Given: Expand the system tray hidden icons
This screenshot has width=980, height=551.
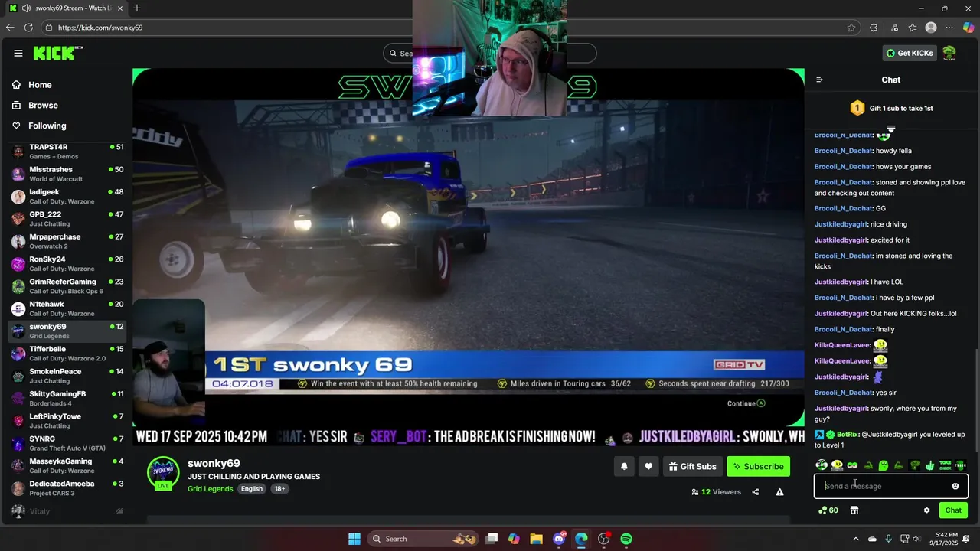Looking at the screenshot, I should (x=856, y=539).
